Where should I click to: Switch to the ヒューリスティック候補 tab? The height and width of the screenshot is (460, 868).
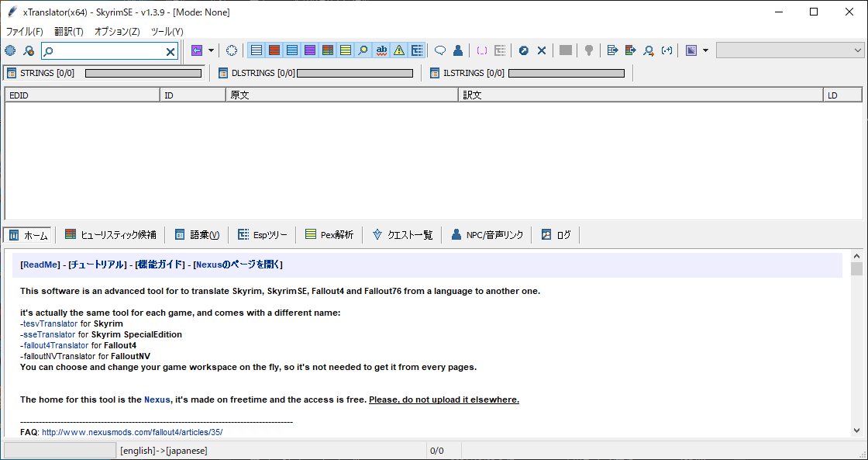click(110, 235)
